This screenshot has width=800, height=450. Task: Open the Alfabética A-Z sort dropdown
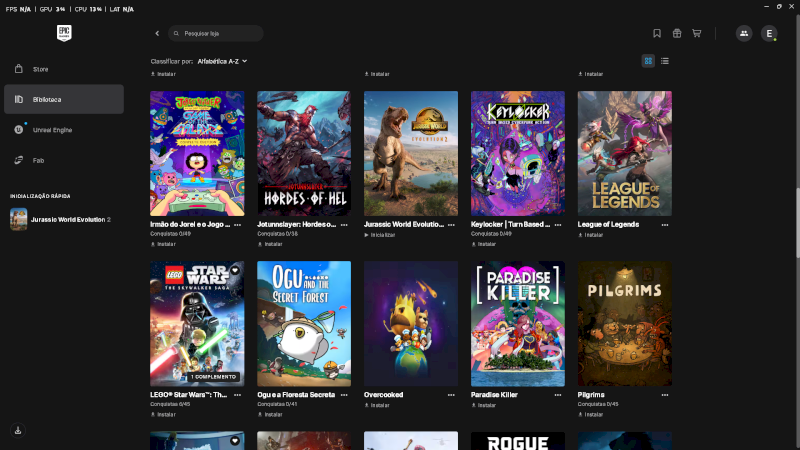[222, 61]
